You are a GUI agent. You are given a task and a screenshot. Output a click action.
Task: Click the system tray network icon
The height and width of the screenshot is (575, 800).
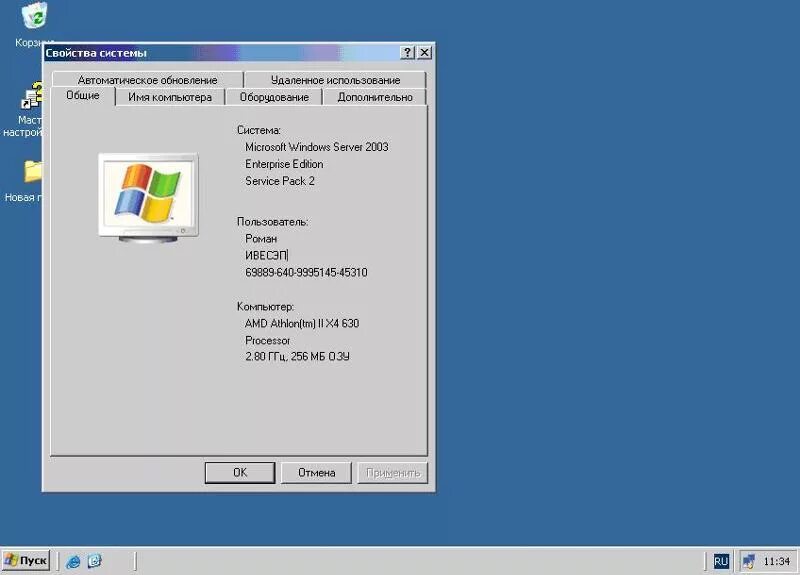(x=748, y=562)
